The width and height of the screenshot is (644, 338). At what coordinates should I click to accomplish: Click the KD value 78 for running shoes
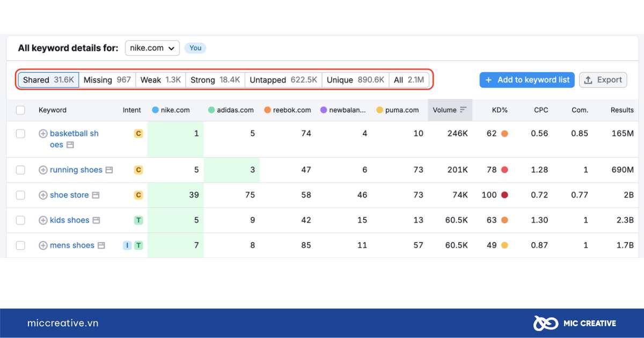coord(492,170)
